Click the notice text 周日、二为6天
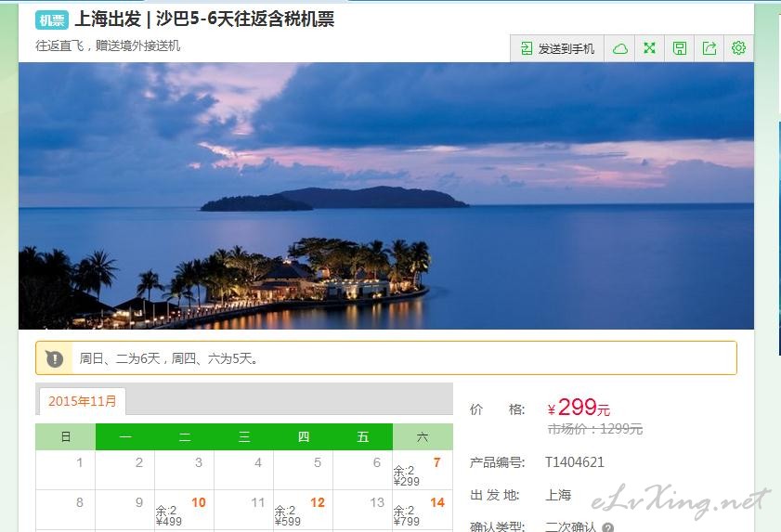Image resolution: width=781 pixels, height=532 pixels. [x=120, y=358]
